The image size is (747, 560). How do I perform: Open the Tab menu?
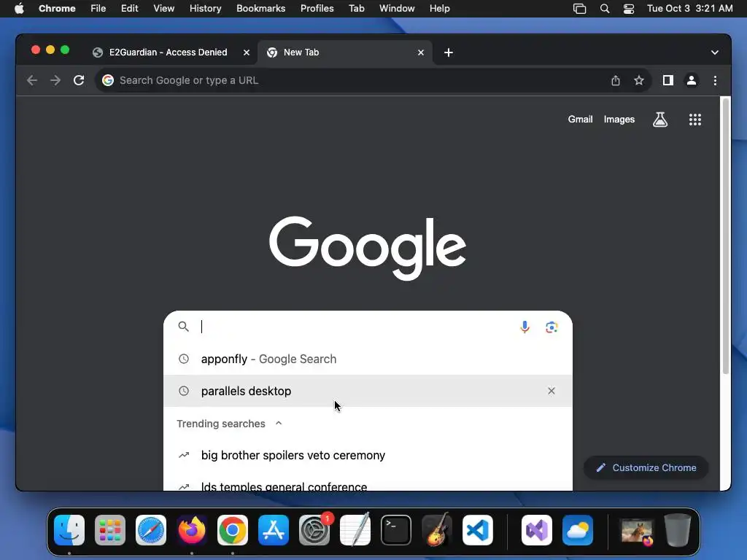(356, 9)
